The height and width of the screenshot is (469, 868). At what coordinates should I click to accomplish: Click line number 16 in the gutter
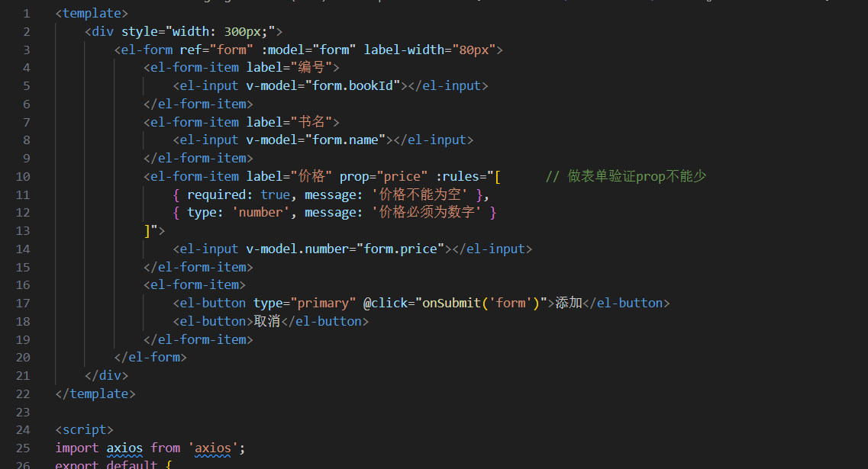(22, 285)
